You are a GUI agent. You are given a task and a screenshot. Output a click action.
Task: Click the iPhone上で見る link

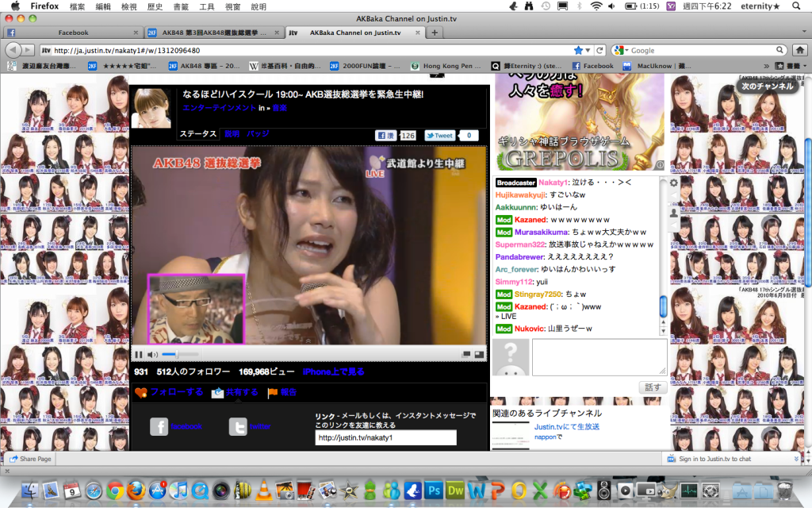(x=334, y=371)
